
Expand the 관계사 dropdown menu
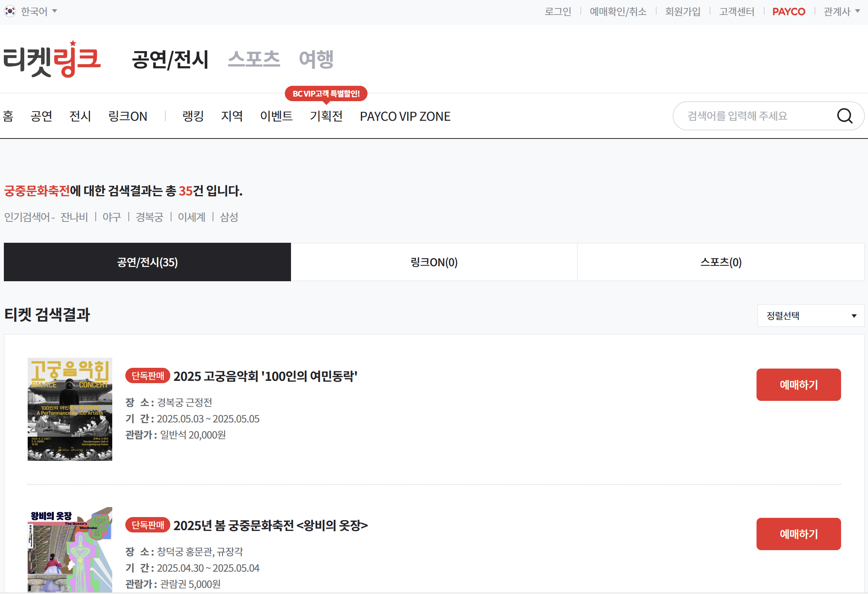(x=841, y=12)
